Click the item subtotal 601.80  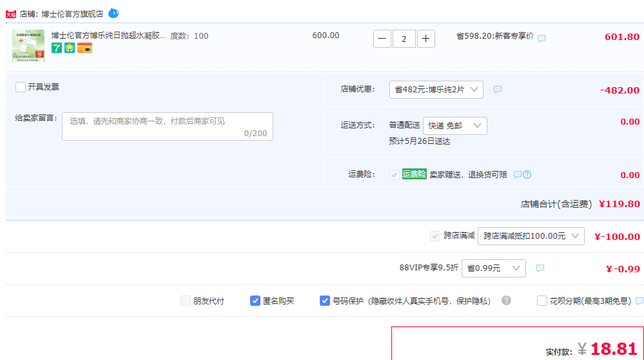pos(622,37)
